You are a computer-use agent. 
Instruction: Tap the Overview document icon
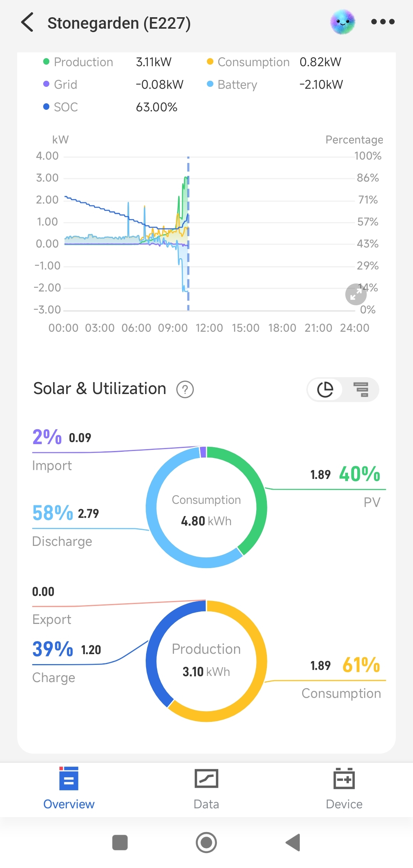pyautogui.click(x=68, y=778)
